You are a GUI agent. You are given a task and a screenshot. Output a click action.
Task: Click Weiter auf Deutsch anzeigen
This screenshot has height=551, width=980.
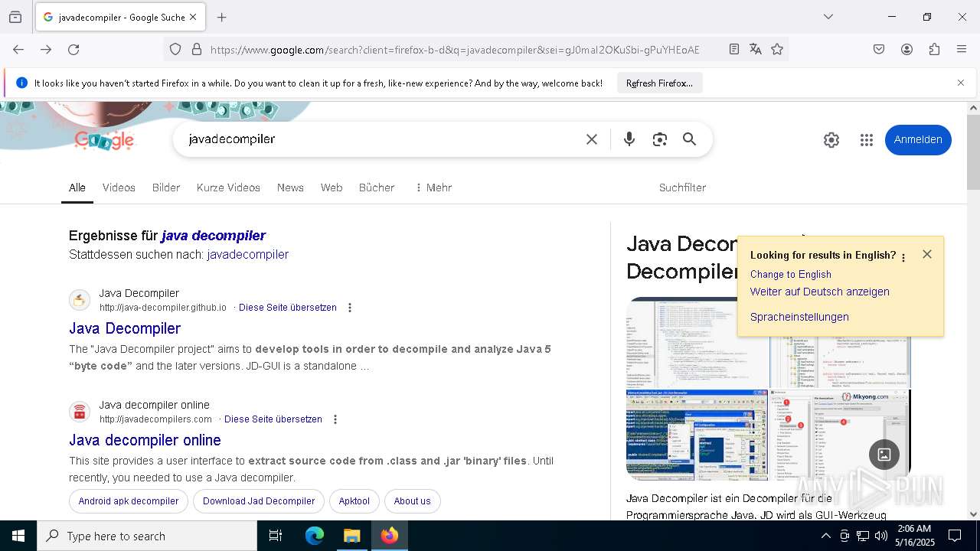[820, 292]
